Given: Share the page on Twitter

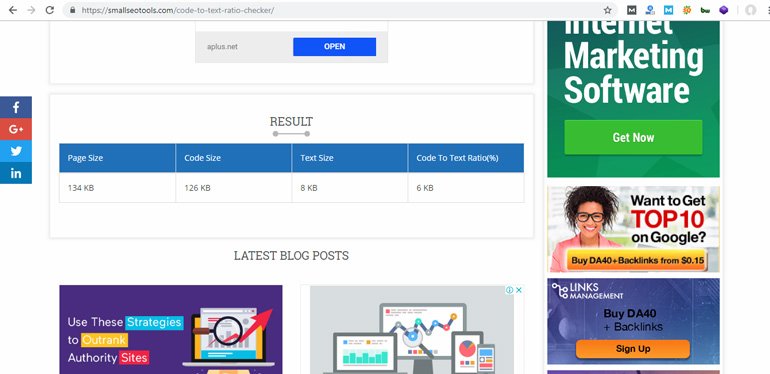Looking at the screenshot, I should (16, 151).
